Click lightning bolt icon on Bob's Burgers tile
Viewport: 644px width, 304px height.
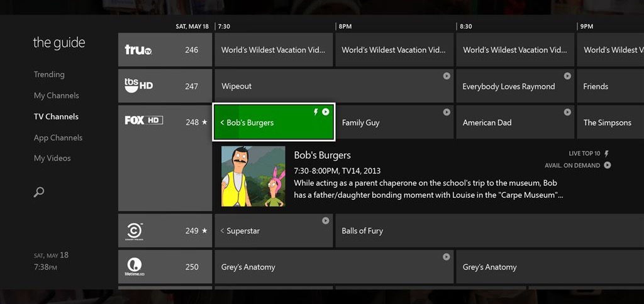316,112
